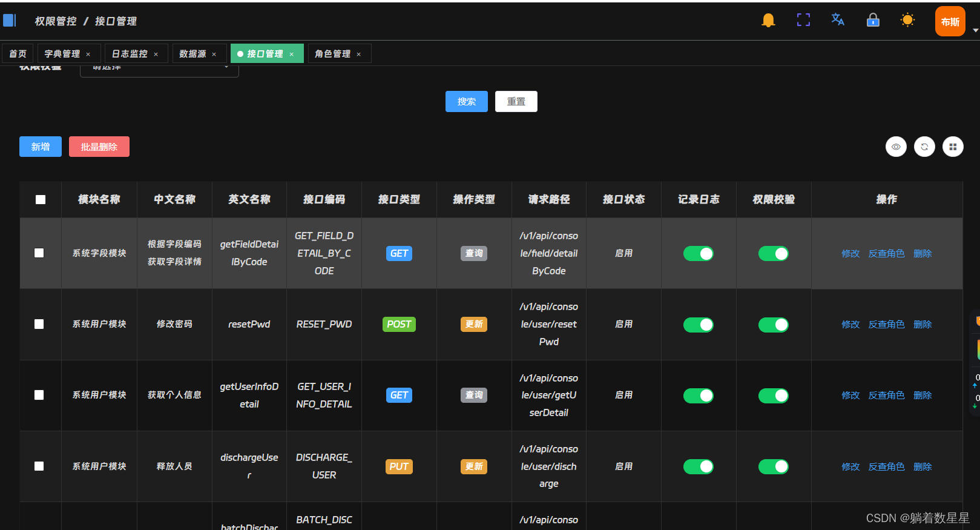Click 删除 for the dischargeUser row
This screenshot has width=980, height=530.
(x=922, y=467)
